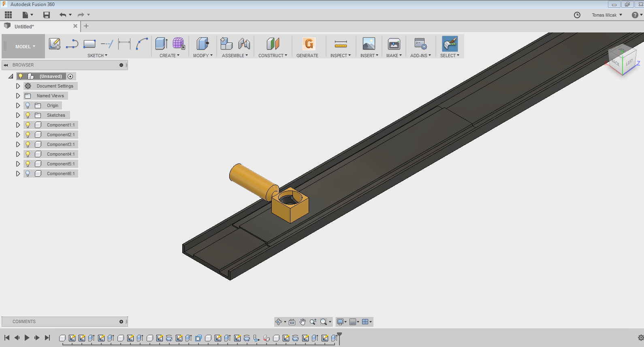644x347 pixels.
Task: Expand the Component3:1 tree node
Action: click(x=18, y=144)
